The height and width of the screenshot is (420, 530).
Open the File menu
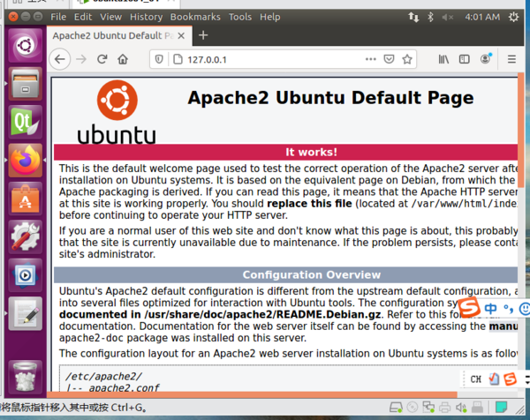click(x=58, y=17)
